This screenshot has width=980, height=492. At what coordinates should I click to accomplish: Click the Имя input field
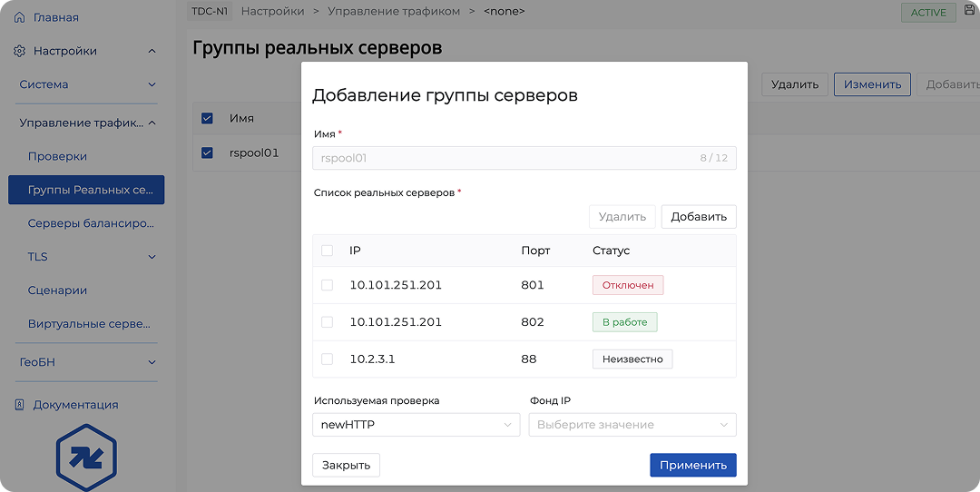point(508,158)
